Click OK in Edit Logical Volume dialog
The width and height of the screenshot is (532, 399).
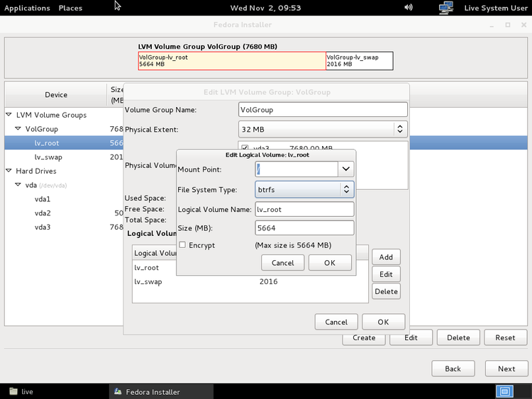point(330,262)
